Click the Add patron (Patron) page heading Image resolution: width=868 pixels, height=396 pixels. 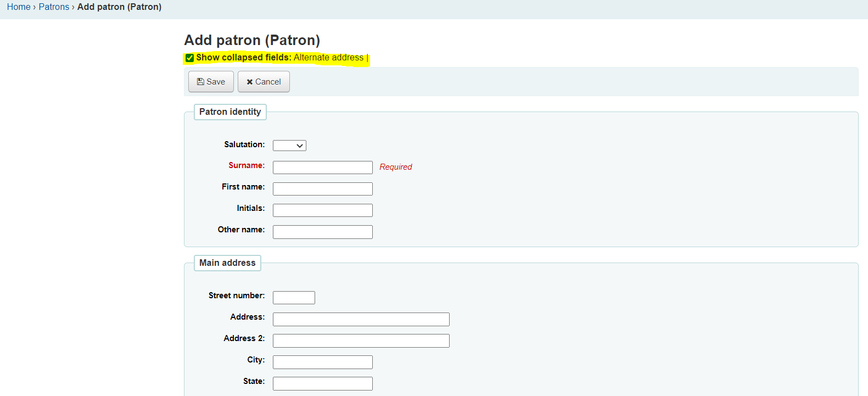point(252,40)
